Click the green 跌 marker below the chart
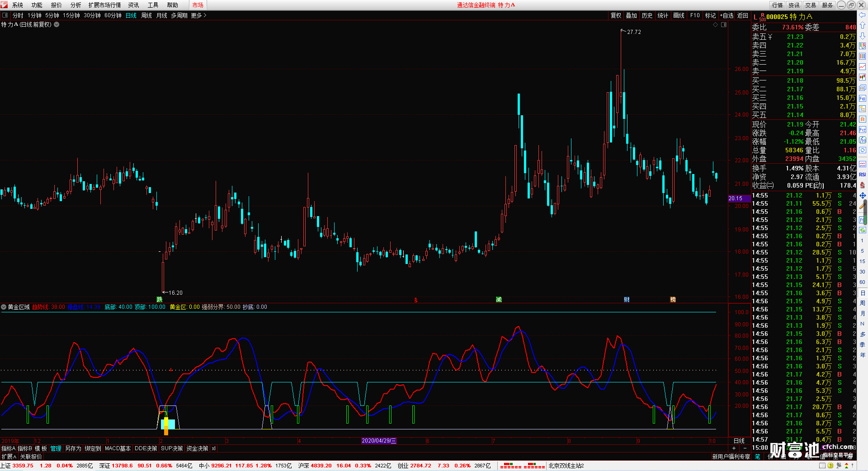This screenshot has height=471, width=868. click(x=160, y=299)
